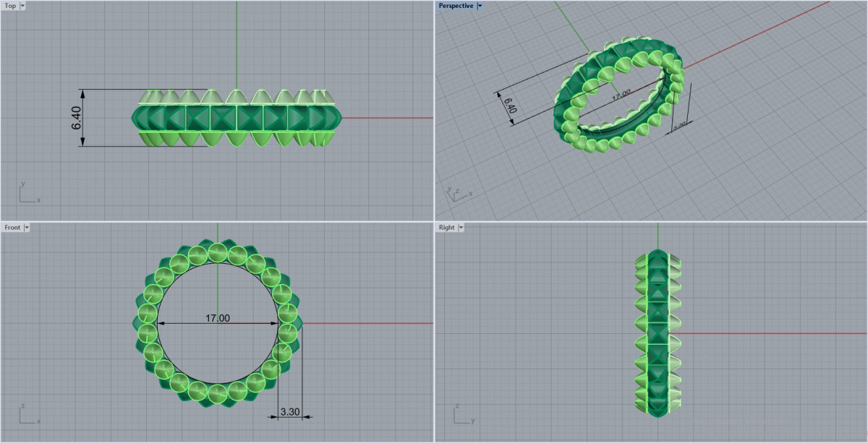Select the 3.30 dimension text in Front view
Image resolution: width=868 pixels, height=443 pixels.
click(289, 410)
